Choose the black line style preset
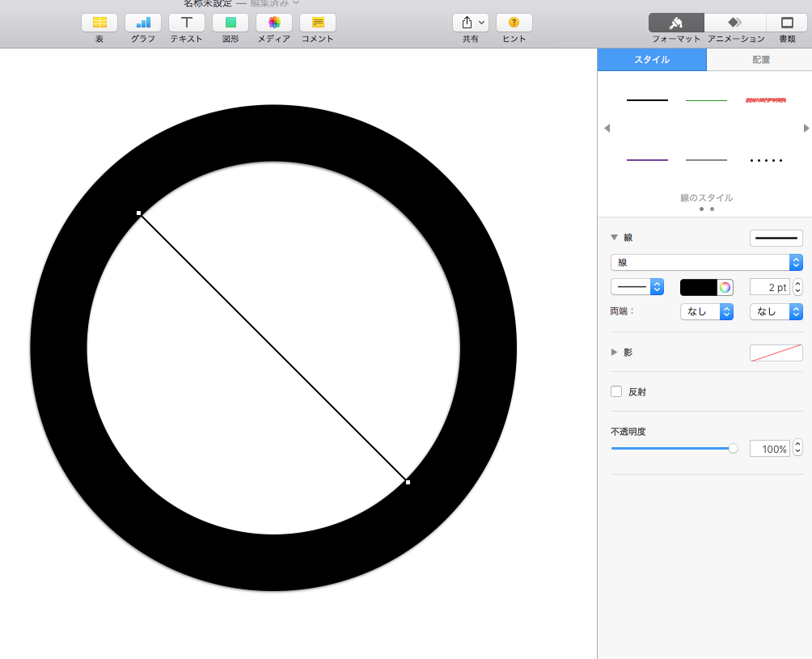Image resolution: width=812 pixels, height=659 pixels. (647, 100)
